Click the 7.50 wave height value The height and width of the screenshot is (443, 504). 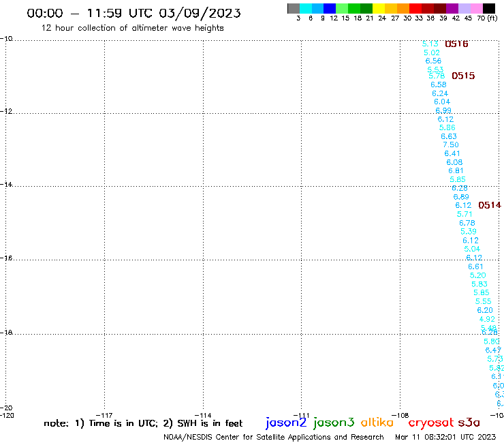click(x=451, y=144)
